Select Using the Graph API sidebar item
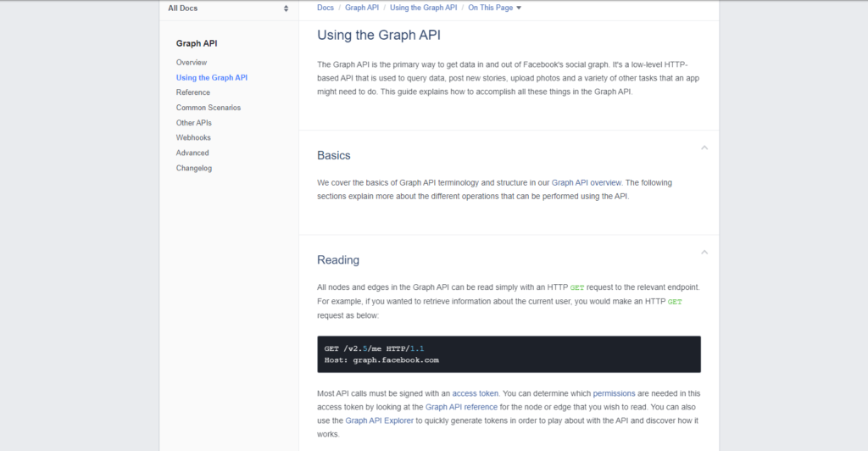868x451 pixels. click(211, 77)
